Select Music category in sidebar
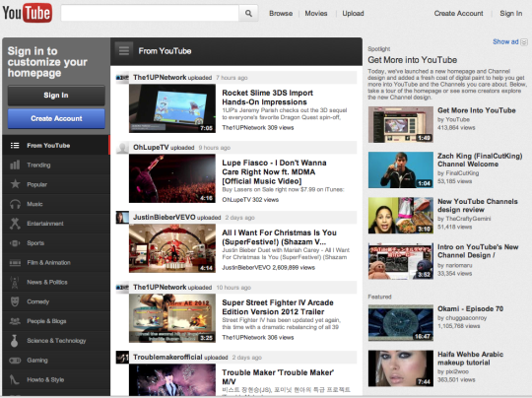Image resolution: width=532 pixels, height=398 pixels. 34,204
